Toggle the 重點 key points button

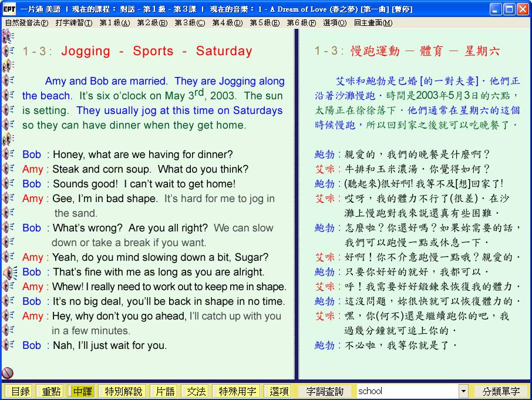(x=49, y=391)
